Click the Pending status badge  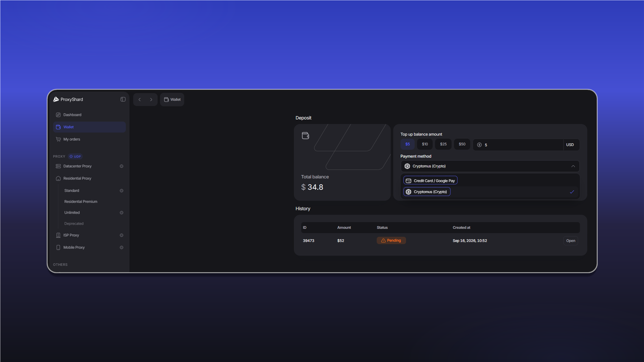tap(391, 241)
